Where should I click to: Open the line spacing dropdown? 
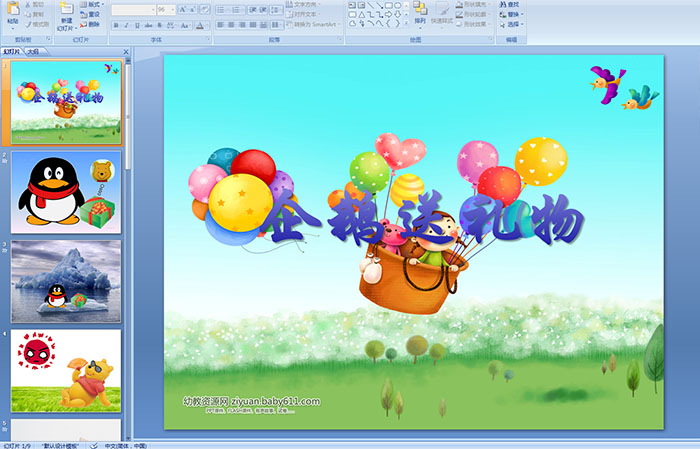(x=276, y=10)
